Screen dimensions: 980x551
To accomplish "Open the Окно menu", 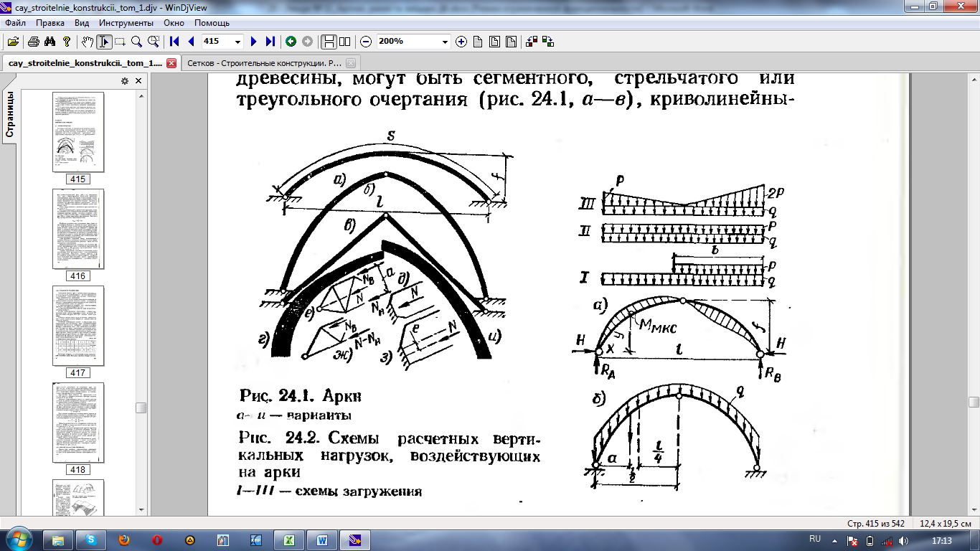I will tap(174, 23).
